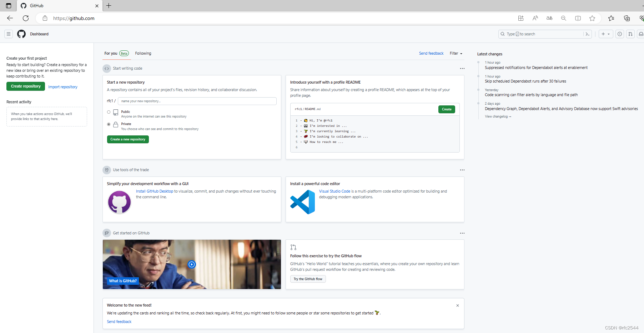Screen dimensions: 644x333
Task: Open the pull requests icon in the header
Action: click(x=630, y=34)
